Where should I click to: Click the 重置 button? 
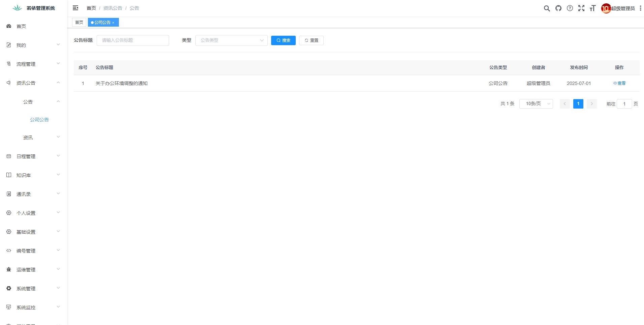pos(311,40)
